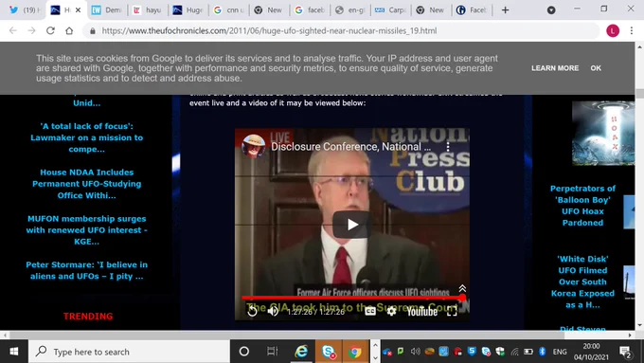Open Skype from the taskbar
644x363 pixels.
click(329, 352)
